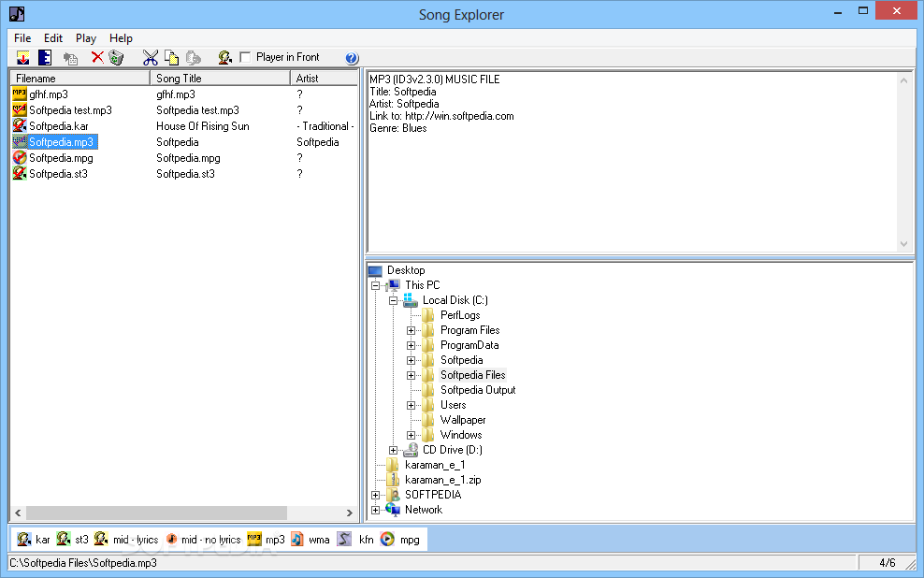Click the yellow download-arrow toolbar icon
The height and width of the screenshot is (578, 924).
tap(23, 58)
